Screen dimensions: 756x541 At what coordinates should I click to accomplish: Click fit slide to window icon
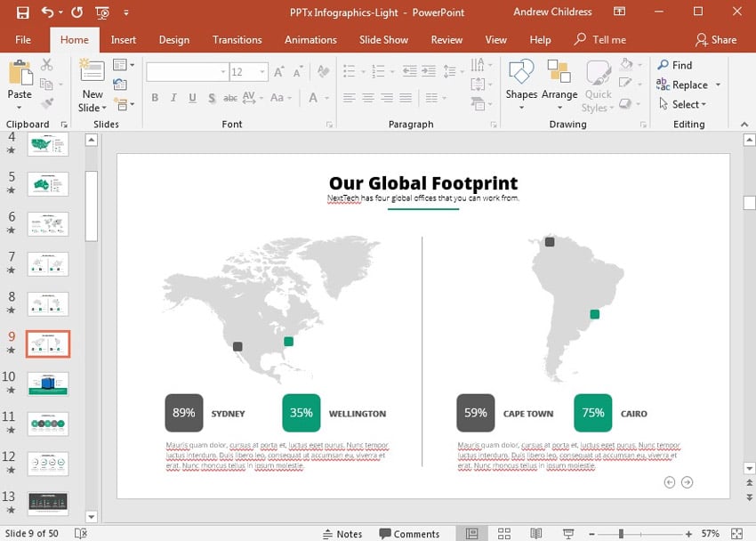[736, 534]
